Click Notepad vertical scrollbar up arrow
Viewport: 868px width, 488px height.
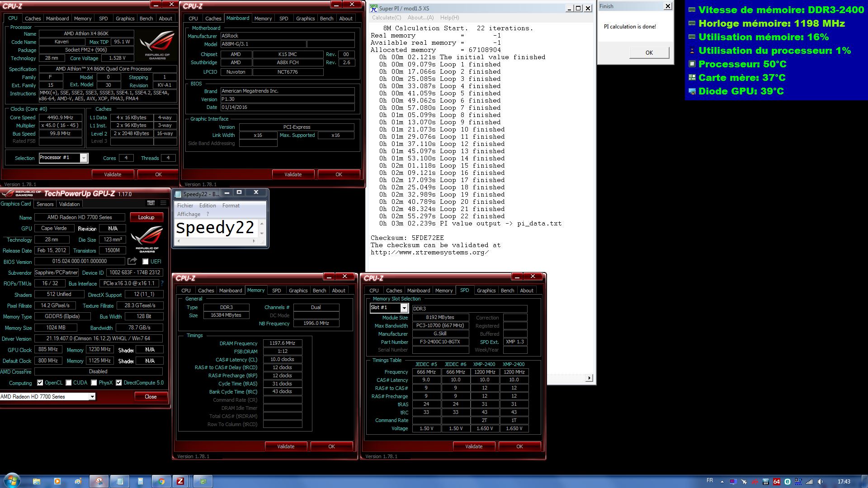click(262, 224)
